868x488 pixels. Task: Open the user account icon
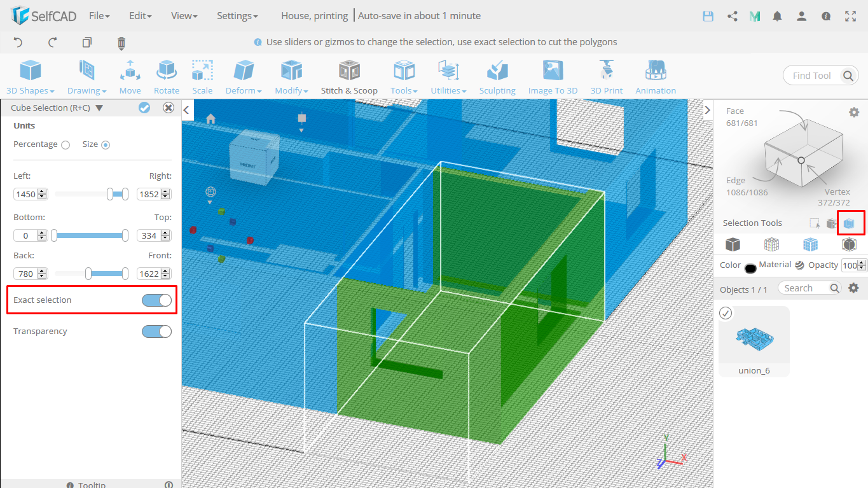pyautogui.click(x=802, y=17)
